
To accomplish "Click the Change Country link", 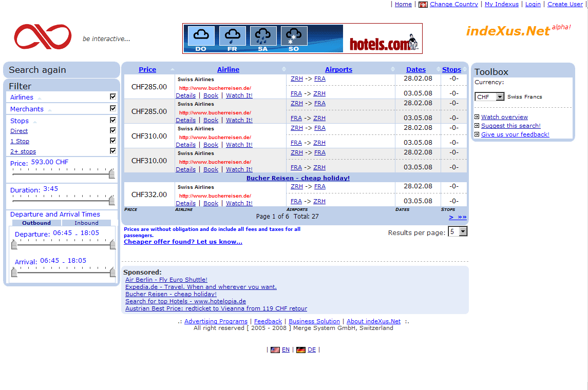I will [x=454, y=4].
